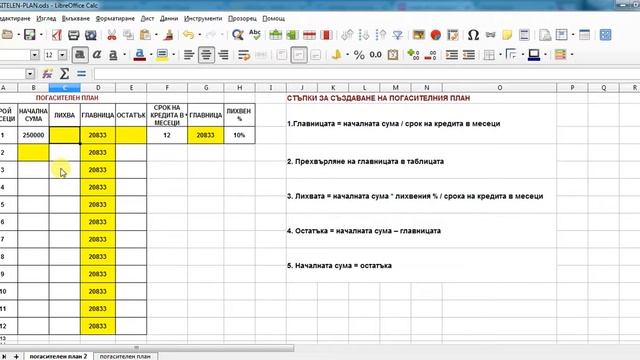The width and height of the screenshot is (640, 360).
Task: Format cell as number 0.0
Action: pos(376,55)
